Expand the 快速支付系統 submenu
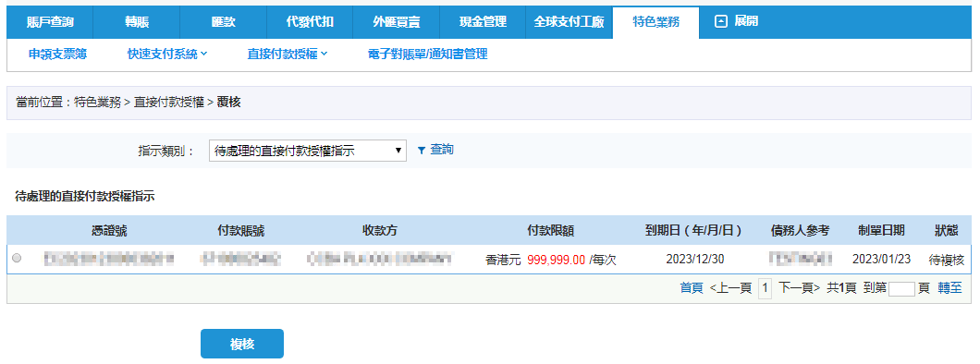Viewport: 980px width, 364px height. (167, 55)
